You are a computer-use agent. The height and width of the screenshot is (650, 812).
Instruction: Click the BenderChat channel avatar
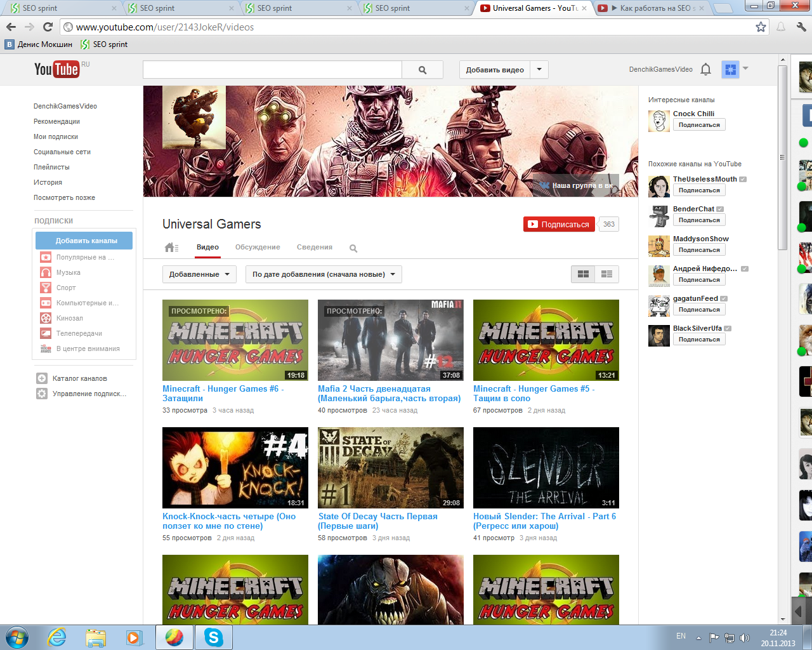coord(659,216)
